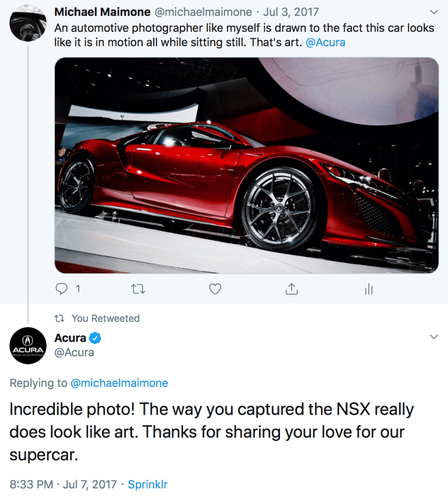448x499 pixels.
Task: Click Acura's verified badge icon
Action: coord(95,338)
